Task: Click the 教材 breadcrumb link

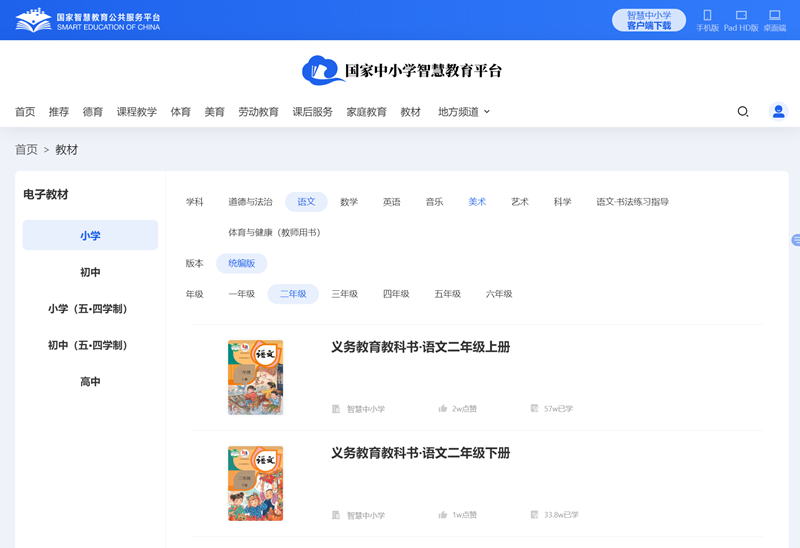Action: (66, 150)
